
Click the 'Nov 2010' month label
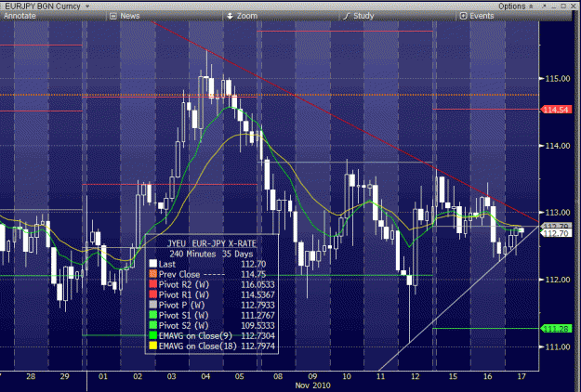coord(312,385)
